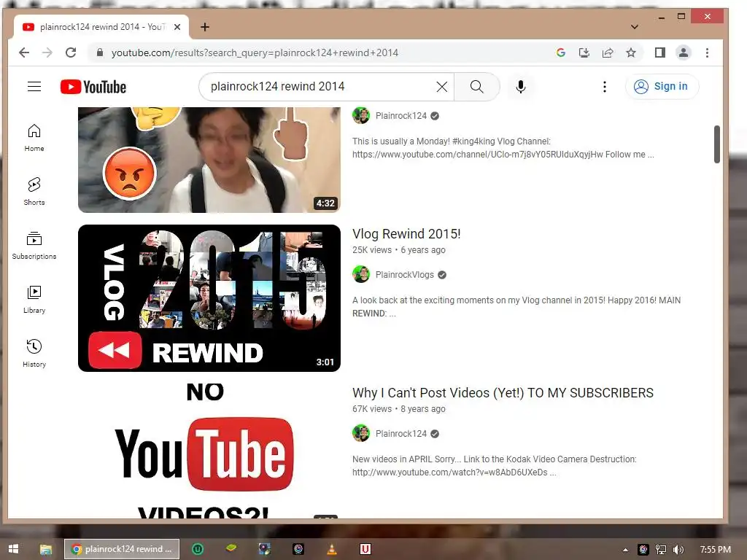This screenshot has height=560, width=747.
Task: Share this page icon
Action: click(608, 52)
